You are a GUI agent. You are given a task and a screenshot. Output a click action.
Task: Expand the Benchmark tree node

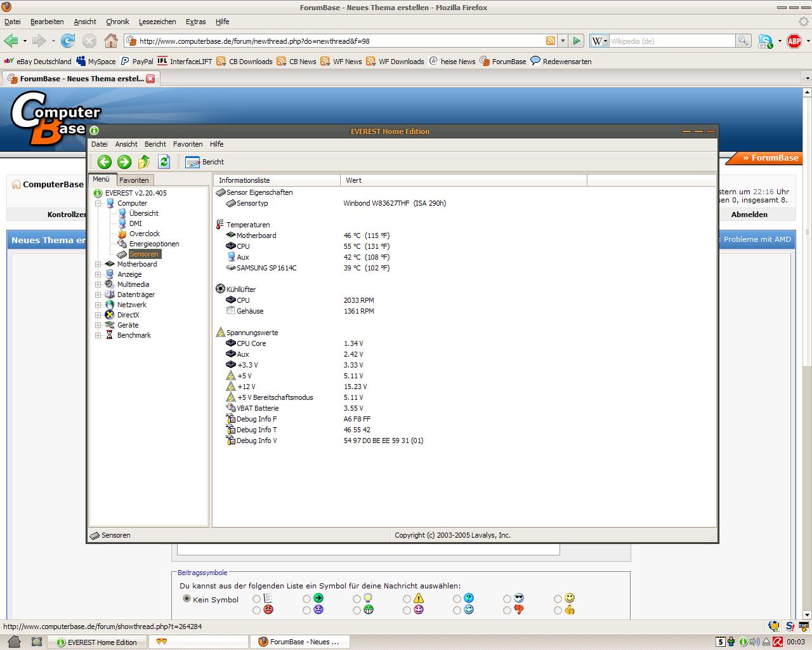(x=98, y=335)
